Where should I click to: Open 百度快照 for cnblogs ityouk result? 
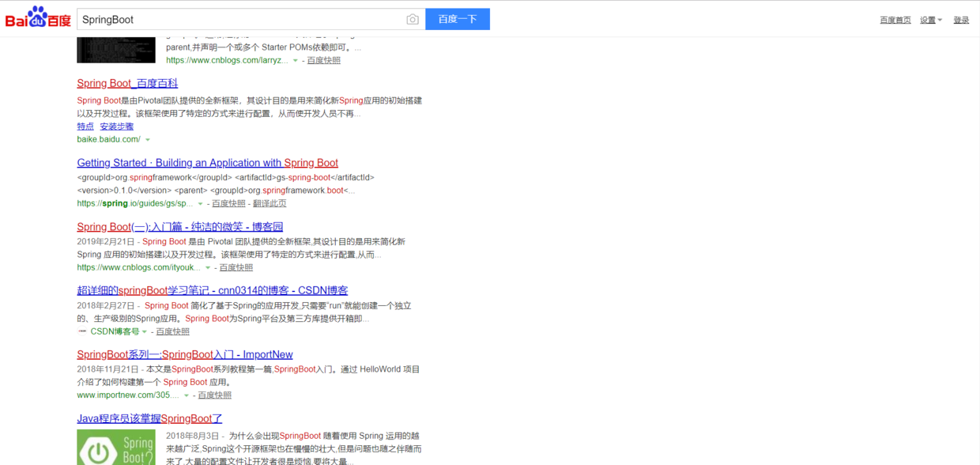pyautogui.click(x=236, y=267)
